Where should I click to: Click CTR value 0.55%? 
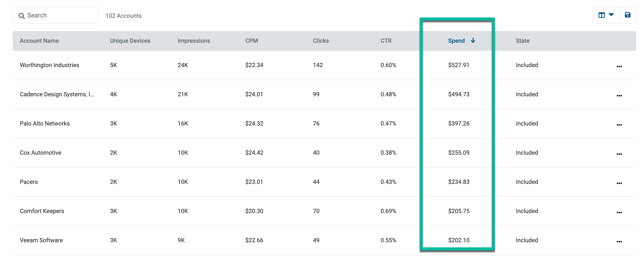[388, 240]
